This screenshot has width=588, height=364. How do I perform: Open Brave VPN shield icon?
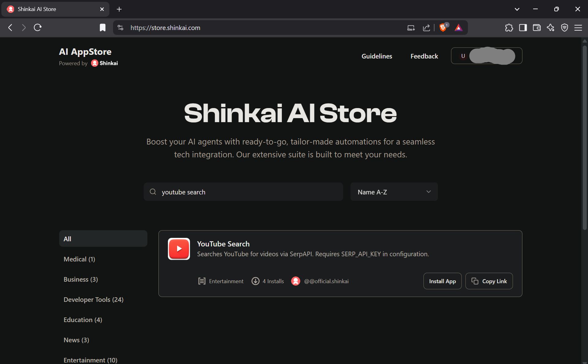point(564,28)
